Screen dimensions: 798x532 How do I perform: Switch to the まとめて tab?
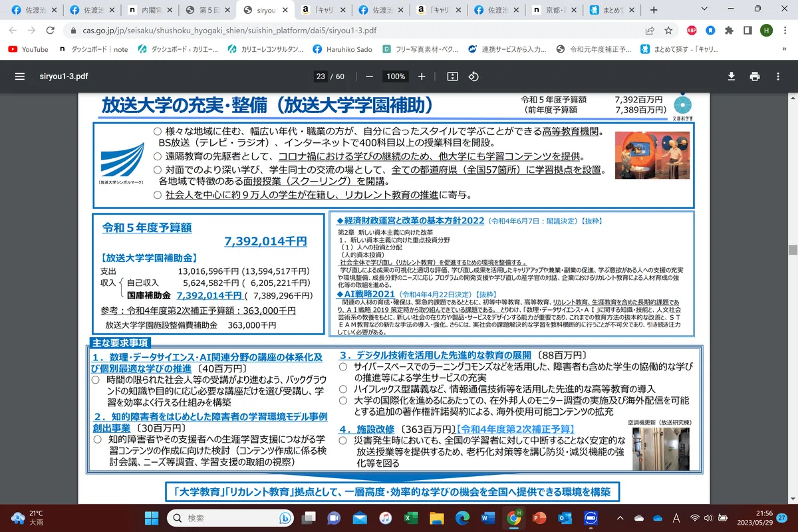(612, 10)
